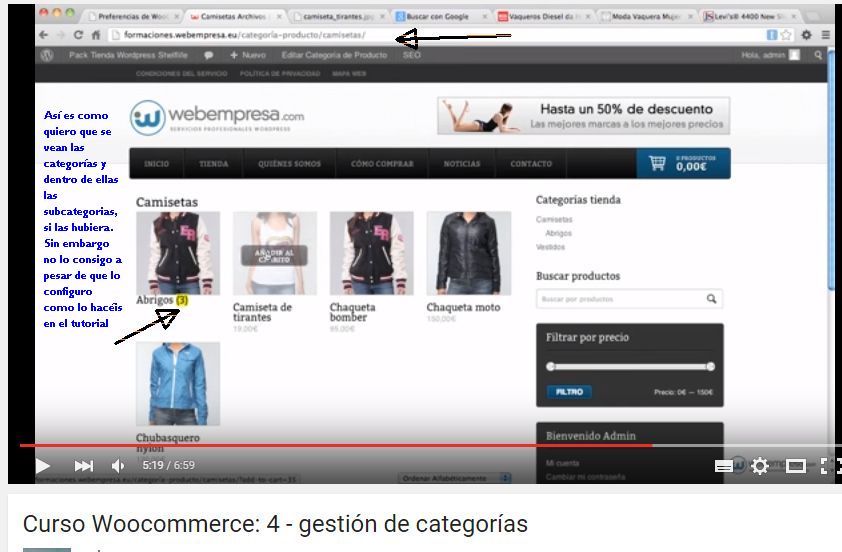Open the Chrome hamburger menu

click(x=826, y=35)
